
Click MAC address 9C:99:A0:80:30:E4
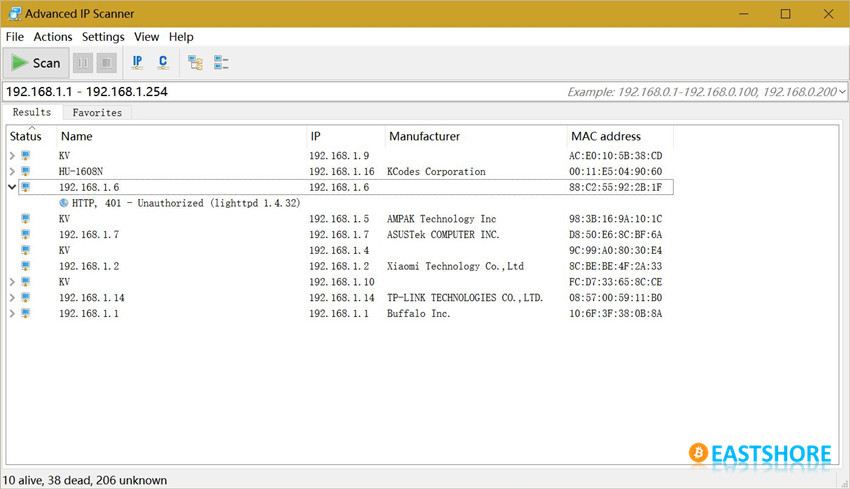(x=615, y=250)
